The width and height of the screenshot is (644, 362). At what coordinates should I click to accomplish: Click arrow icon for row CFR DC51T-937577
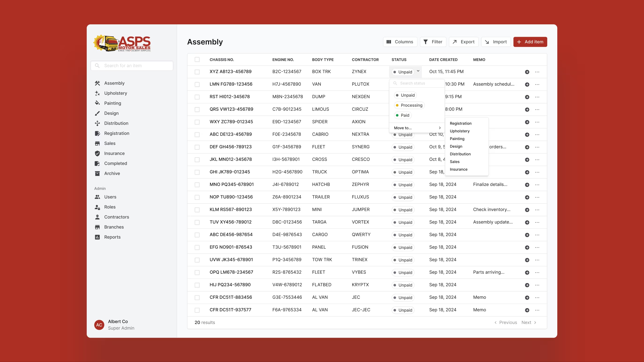point(527,310)
